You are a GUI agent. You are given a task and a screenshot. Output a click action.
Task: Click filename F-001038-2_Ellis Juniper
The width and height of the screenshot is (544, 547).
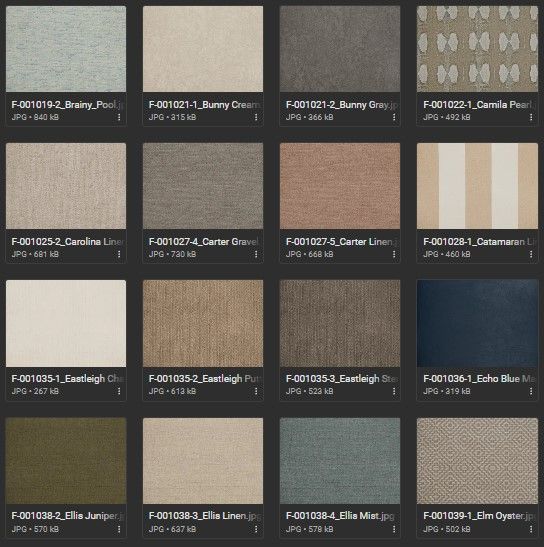(x=68, y=516)
